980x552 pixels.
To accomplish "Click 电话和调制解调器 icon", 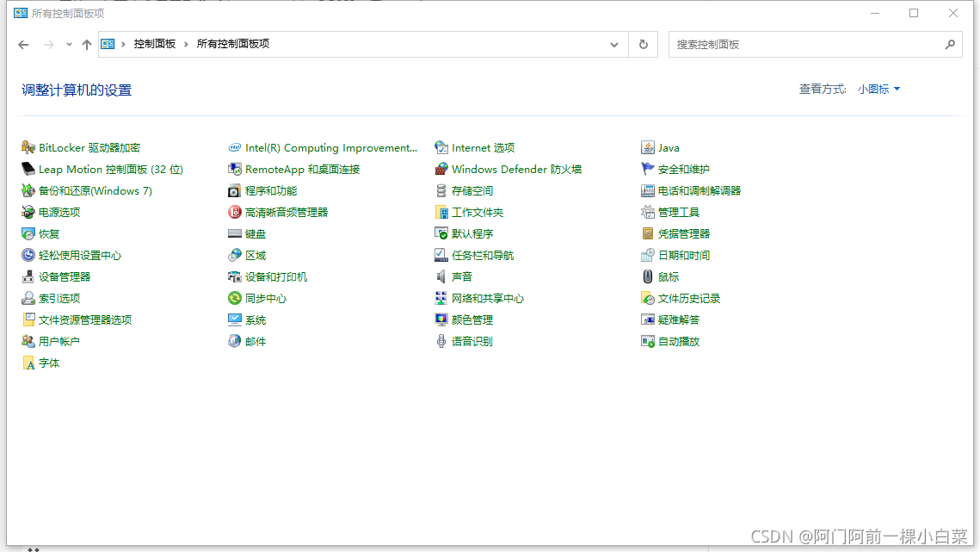I will [648, 191].
